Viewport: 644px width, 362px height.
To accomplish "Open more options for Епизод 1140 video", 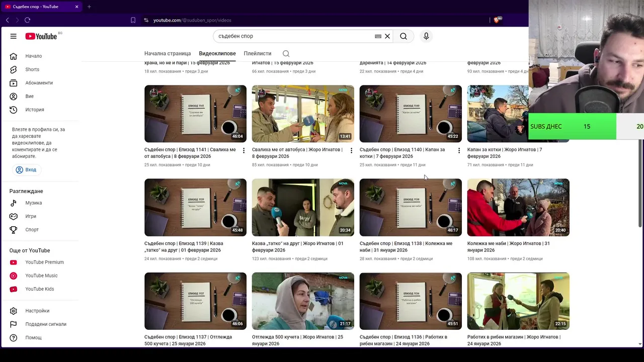I will point(459,150).
